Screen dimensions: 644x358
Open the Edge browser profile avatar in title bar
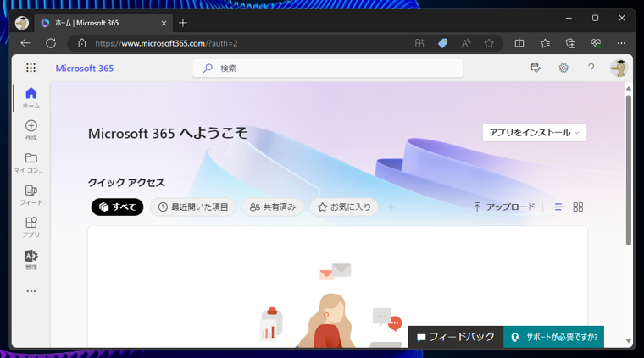click(x=22, y=23)
